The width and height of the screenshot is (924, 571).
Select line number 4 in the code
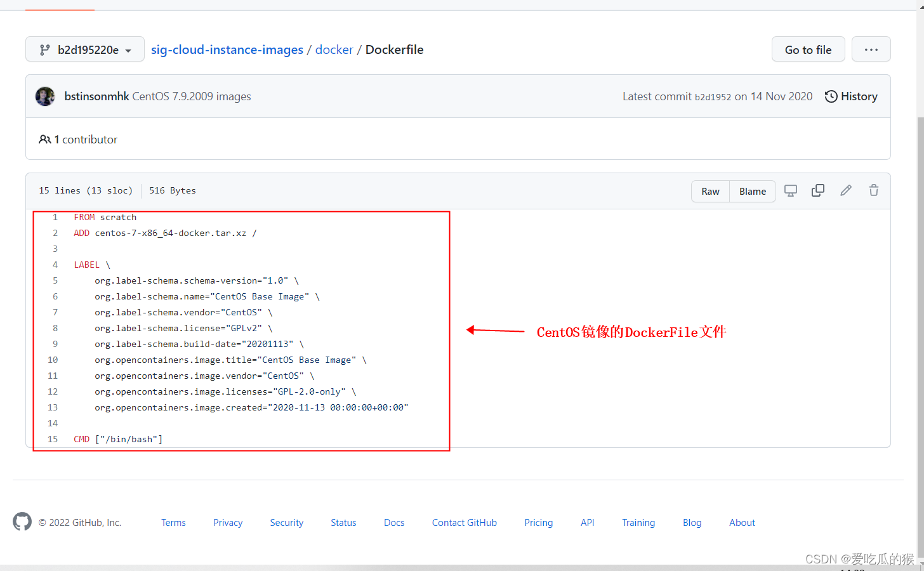coord(55,265)
